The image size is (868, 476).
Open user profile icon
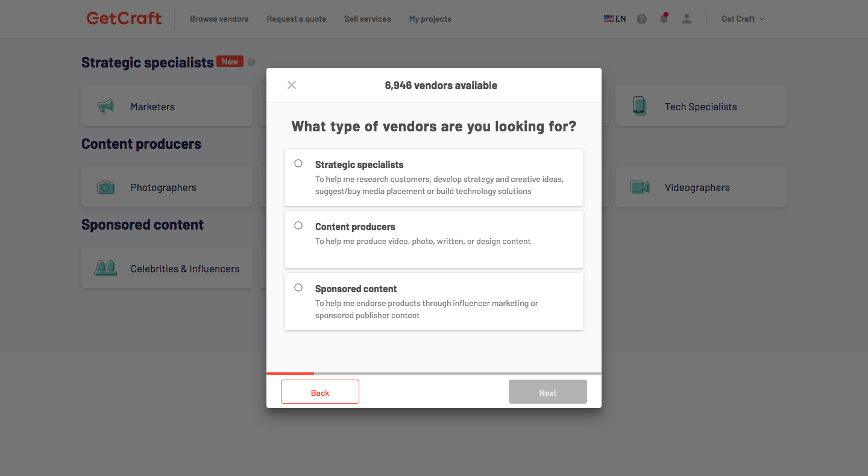pos(687,19)
